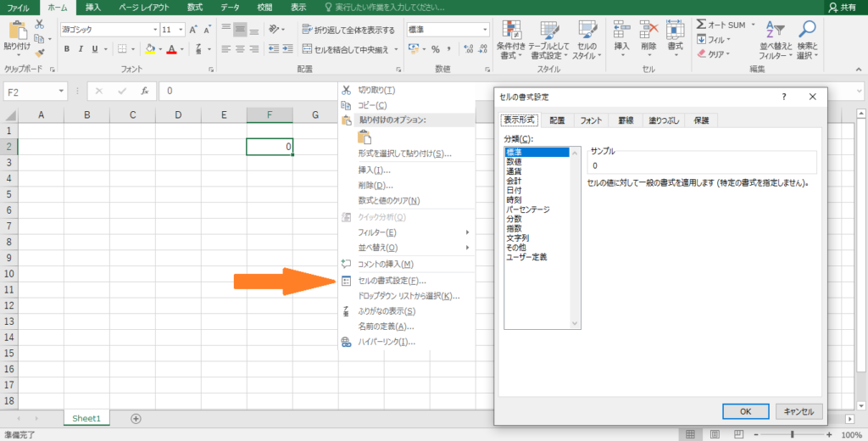The height and width of the screenshot is (441, 868).
Task: Switch to the データ ribbon tab
Action: pos(231,8)
